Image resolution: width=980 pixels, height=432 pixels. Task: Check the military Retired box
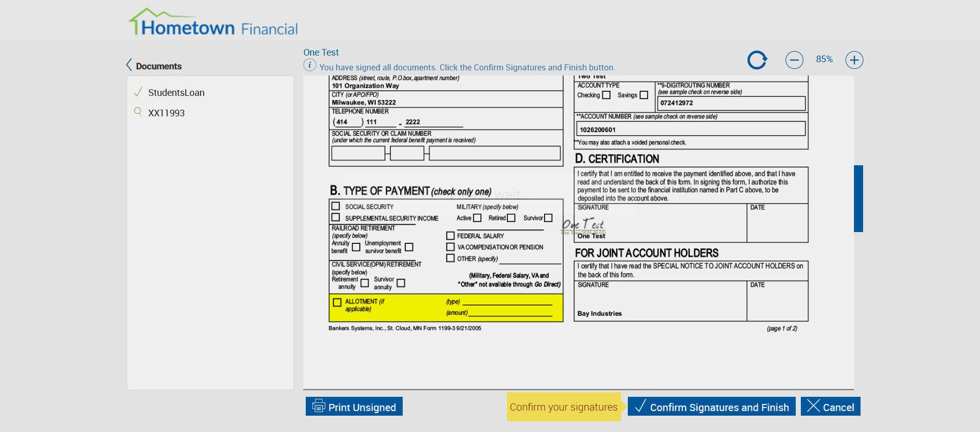[511, 218]
